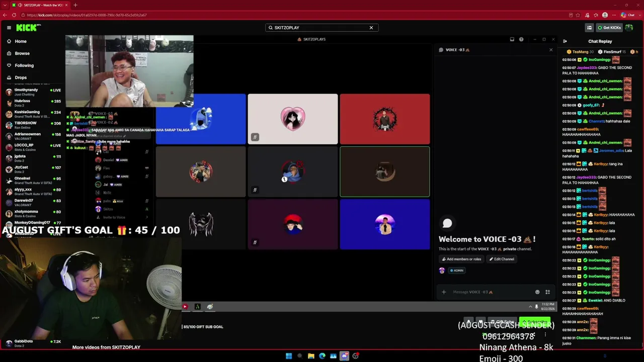
Task: Click the ADMIN role tag
Action: tap(457, 270)
